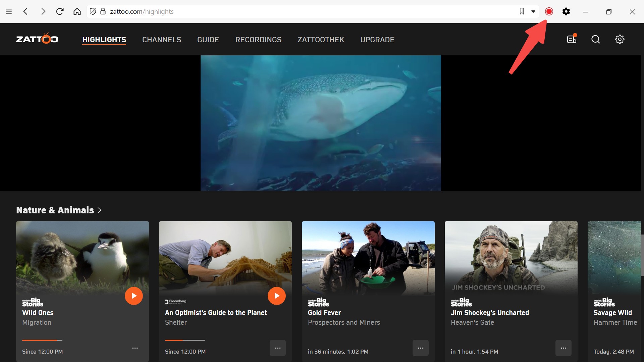Click 'Prospectors and Miners' subtitle
This screenshot has width=644, height=362.
pyautogui.click(x=344, y=322)
